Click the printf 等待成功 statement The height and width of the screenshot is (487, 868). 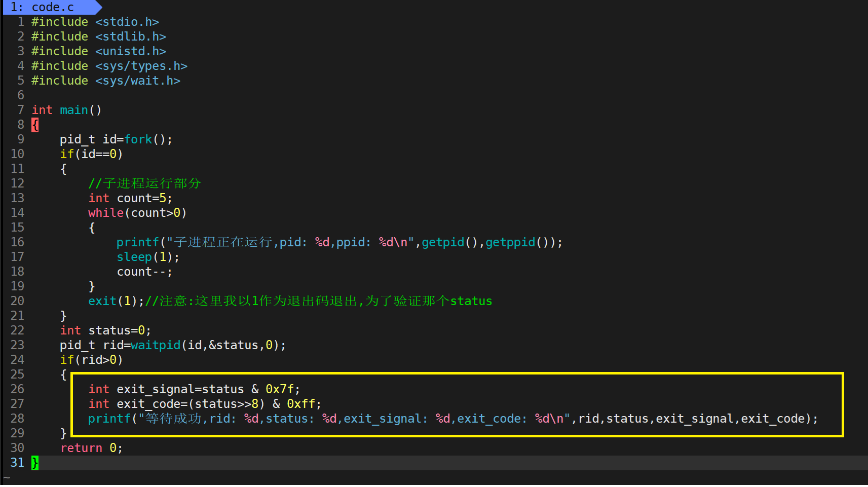click(x=453, y=419)
